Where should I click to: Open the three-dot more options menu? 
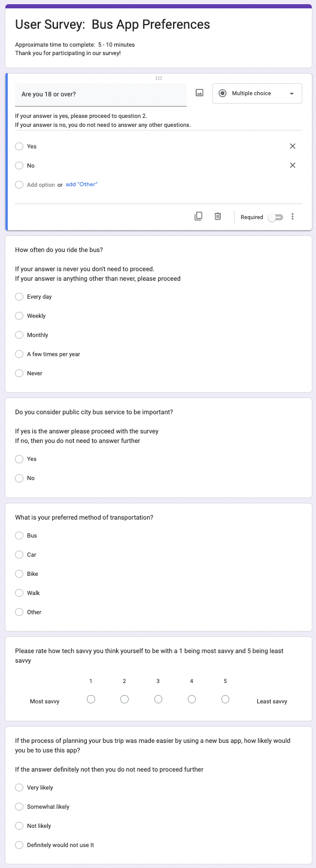pyautogui.click(x=293, y=217)
